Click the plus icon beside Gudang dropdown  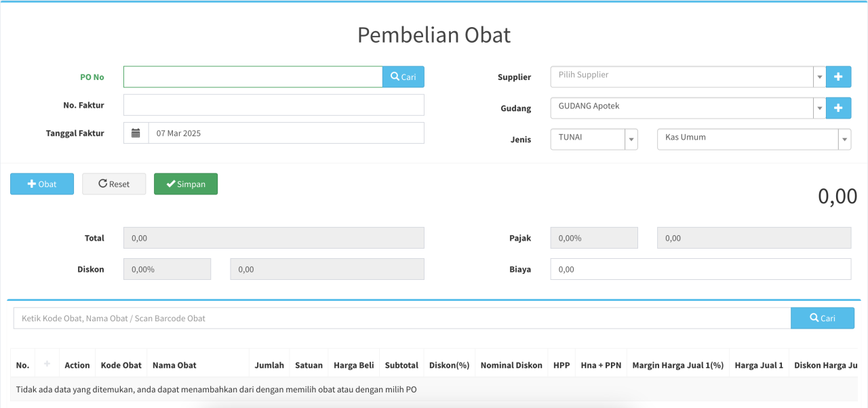(x=838, y=108)
